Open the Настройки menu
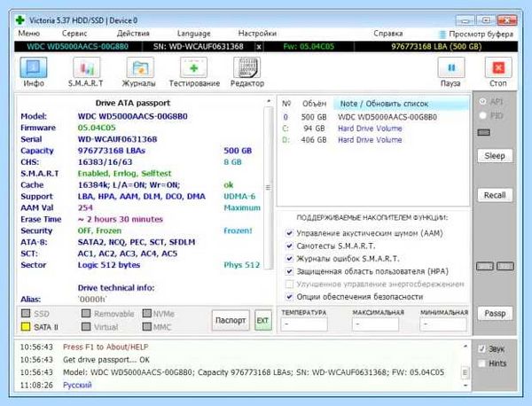The width and height of the screenshot is (532, 406). (257, 34)
